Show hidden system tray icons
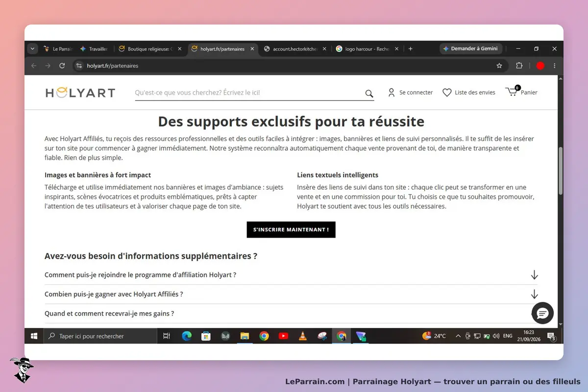This screenshot has width=588, height=392. click(x=458, y=336)
